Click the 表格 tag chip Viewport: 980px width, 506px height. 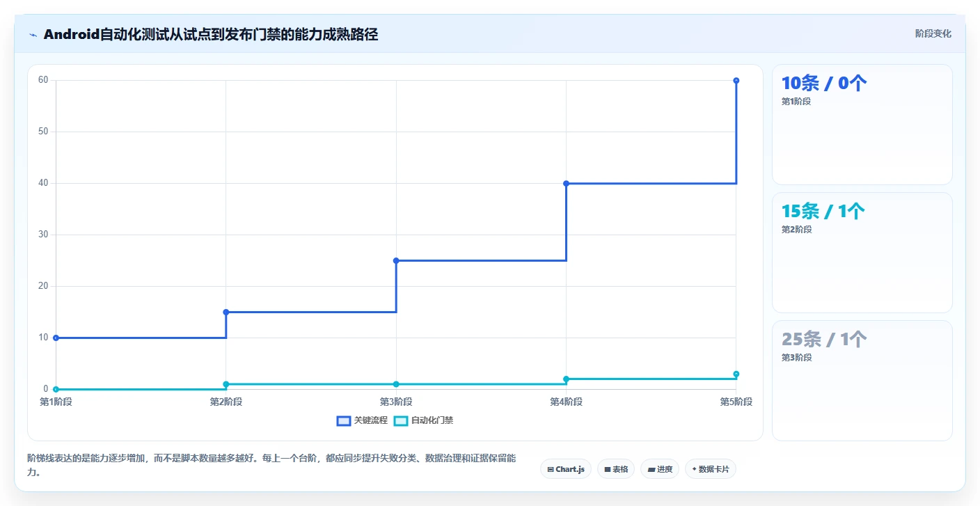(616, 469)
